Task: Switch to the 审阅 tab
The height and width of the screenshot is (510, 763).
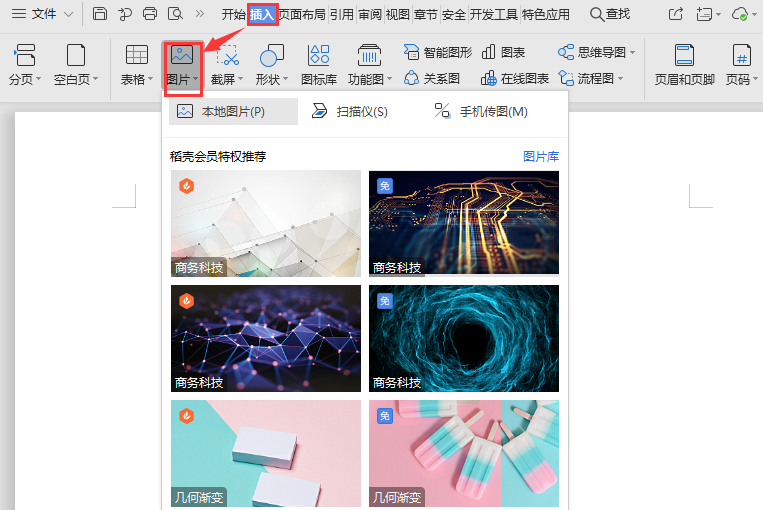Action: click(x=370, y=15)
